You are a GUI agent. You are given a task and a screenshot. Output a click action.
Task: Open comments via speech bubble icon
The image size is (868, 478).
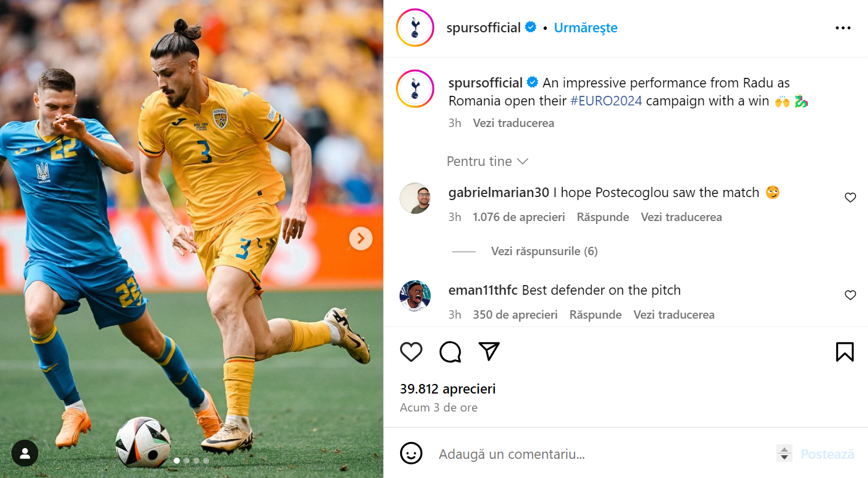pyautogui.click(x=450, y=352)
